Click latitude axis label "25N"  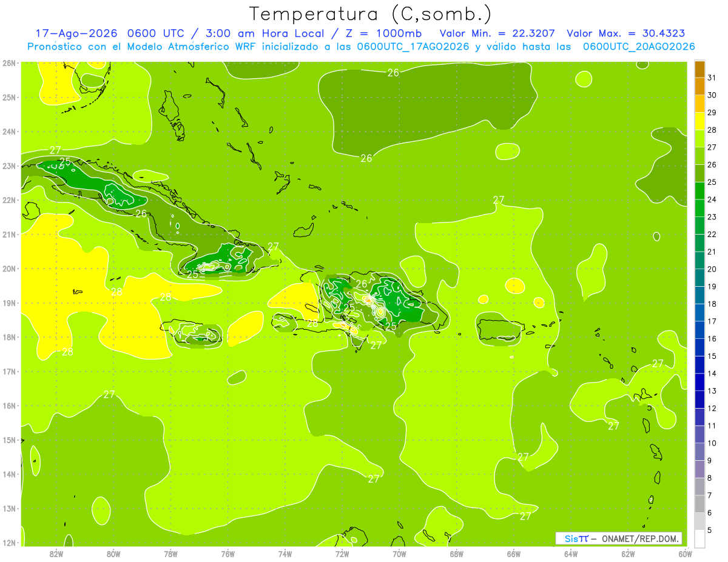point(9,97)
